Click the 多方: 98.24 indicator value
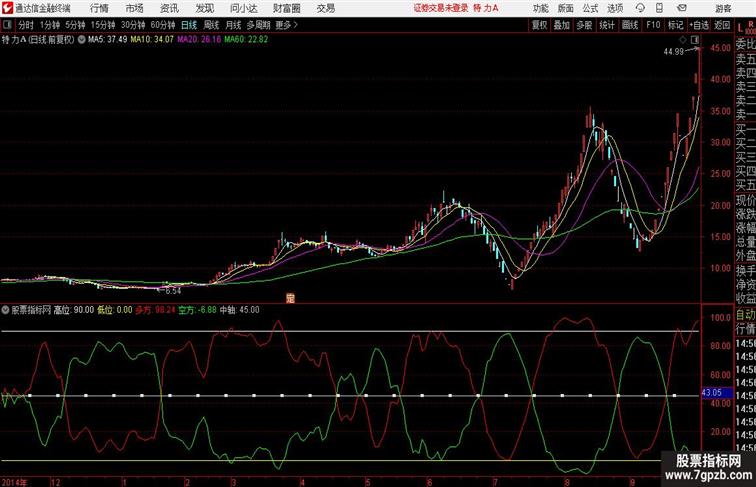The width and height of the screenshot is (756, 487). [x=155, y=310]
